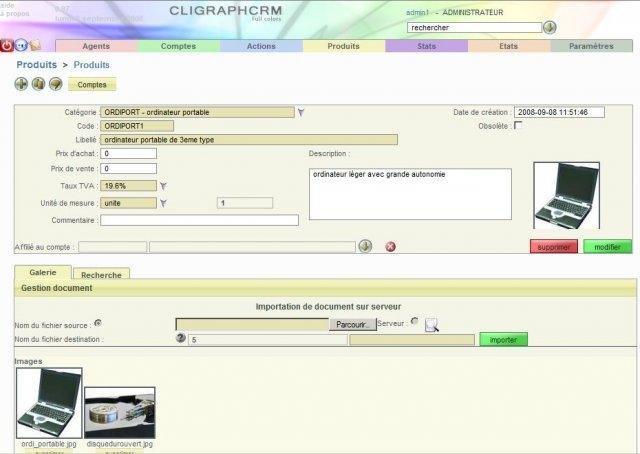Select the Serveur radio button

(414, 322)
